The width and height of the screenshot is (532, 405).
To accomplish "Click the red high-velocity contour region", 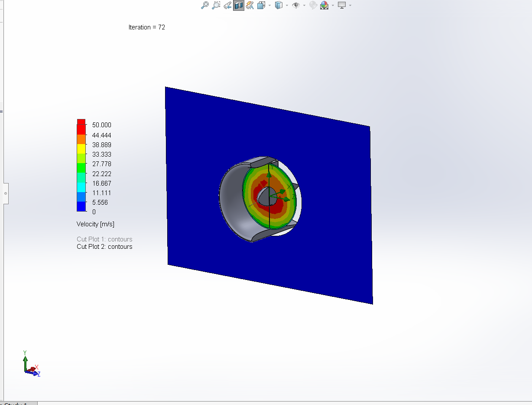I will (277, 208).
